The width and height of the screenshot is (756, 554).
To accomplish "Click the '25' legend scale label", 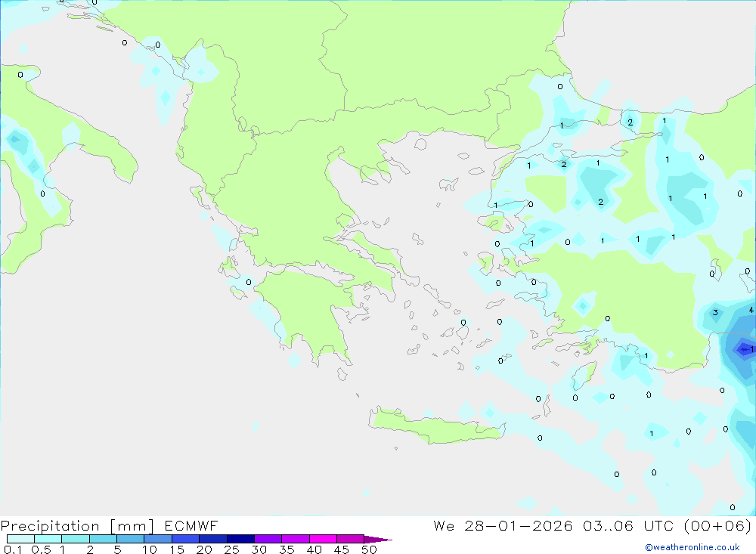I will (x=232, y=549).
